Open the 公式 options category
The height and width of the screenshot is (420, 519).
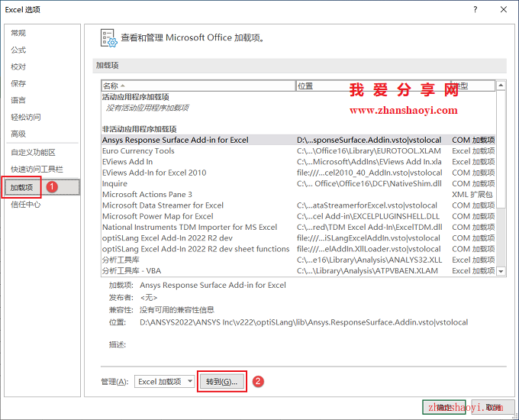(18, 50)
